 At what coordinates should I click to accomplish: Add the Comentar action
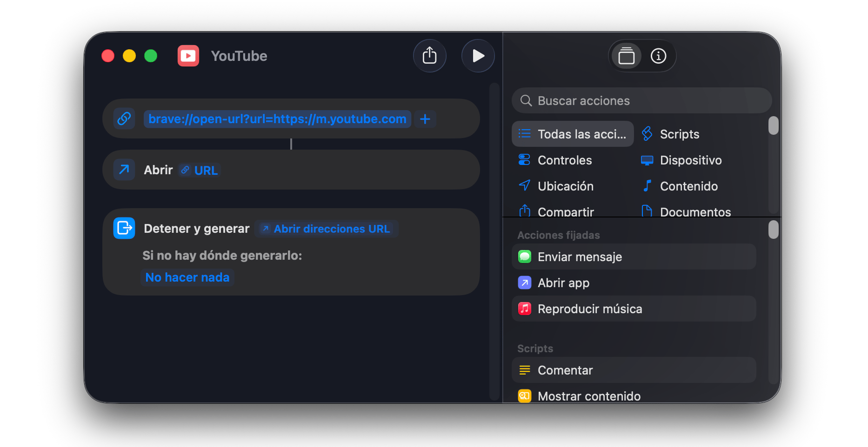click(x=634, y=370)
